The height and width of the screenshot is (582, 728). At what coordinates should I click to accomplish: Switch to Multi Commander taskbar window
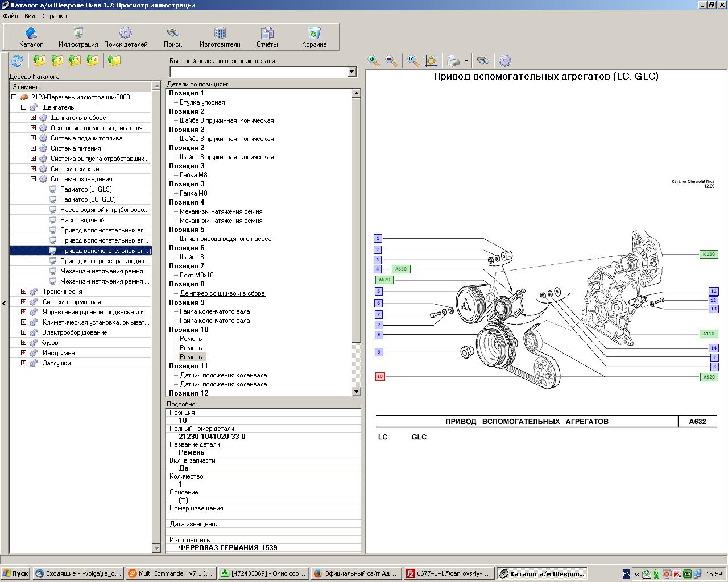tap(171, 574)
